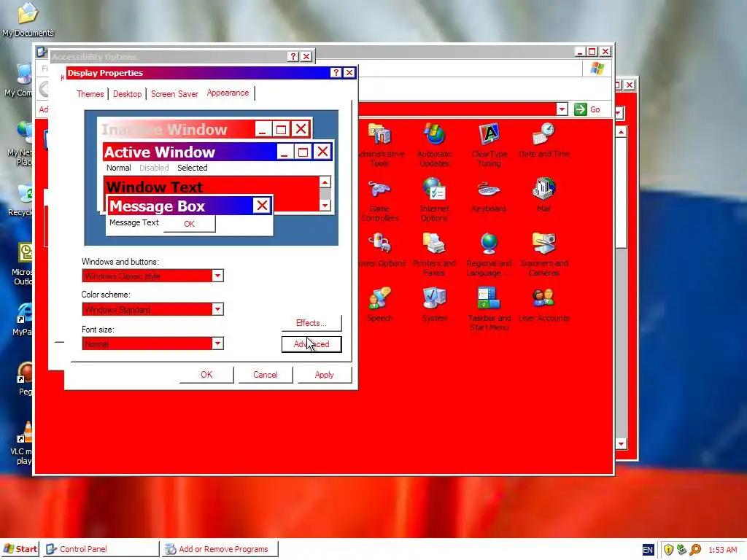Open Taskbar and Start Menu icon
Viewport: 747px width, 560px height.
[489, 309]
